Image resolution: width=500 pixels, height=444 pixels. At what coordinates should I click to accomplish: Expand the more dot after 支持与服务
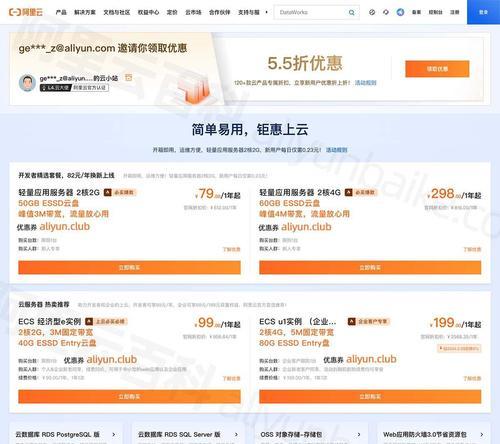(266, 12)
